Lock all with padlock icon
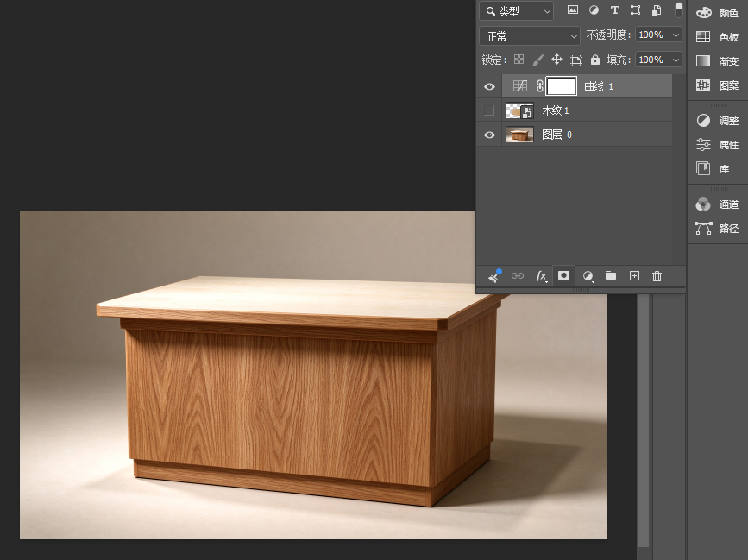Screen dimensions: 748x560 coord(595,60)
